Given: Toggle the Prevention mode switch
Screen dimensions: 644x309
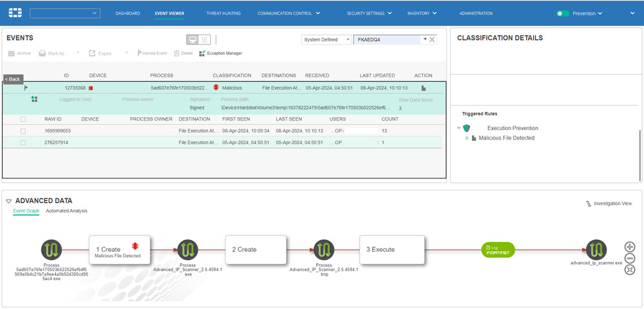Looking at the screenshot, I should [563, 13].
